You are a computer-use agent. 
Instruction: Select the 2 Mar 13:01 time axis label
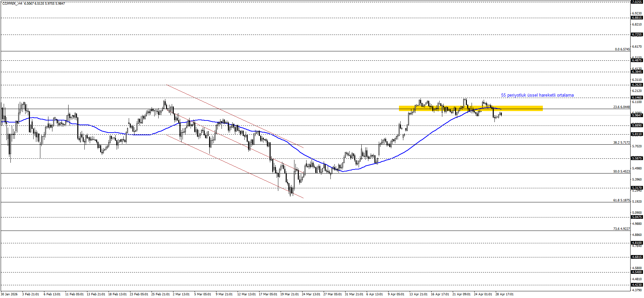181,294
